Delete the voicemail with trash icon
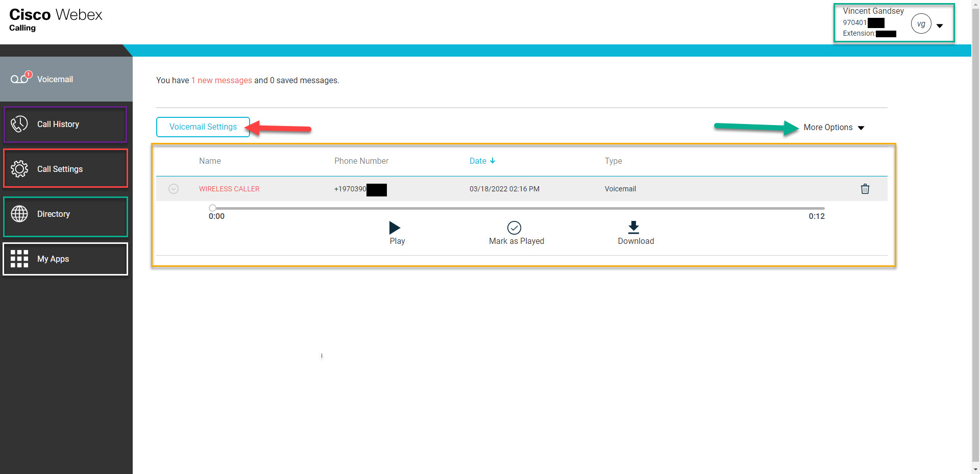980x474 pixels. coord(865,189)
